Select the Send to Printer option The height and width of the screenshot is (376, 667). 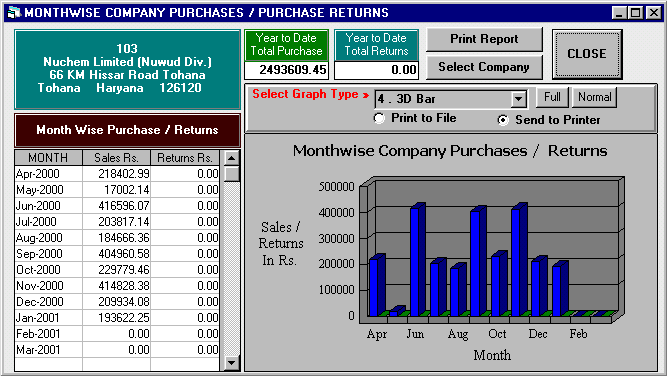pos(503,120)
